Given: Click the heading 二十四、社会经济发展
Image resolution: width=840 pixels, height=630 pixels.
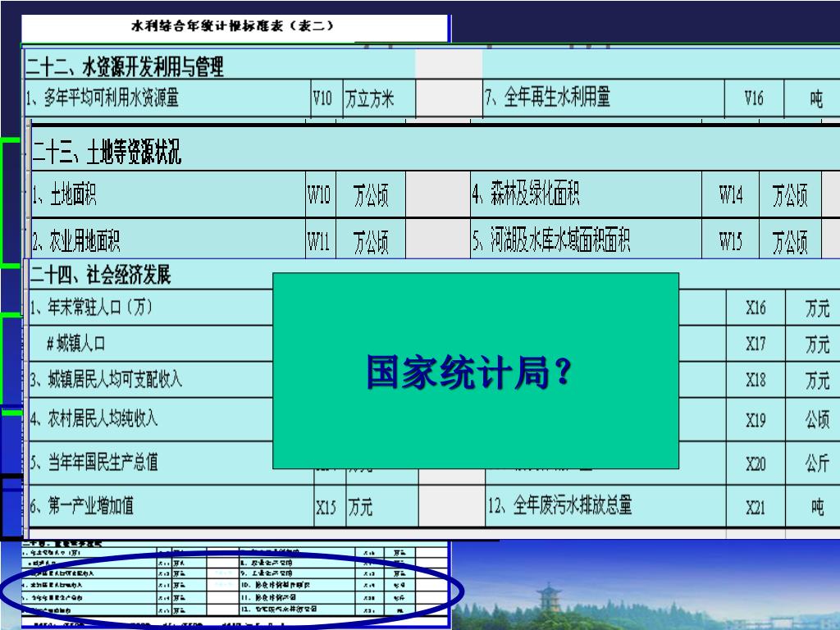Looking at the screenshot, I should click(x=100, y=275).
